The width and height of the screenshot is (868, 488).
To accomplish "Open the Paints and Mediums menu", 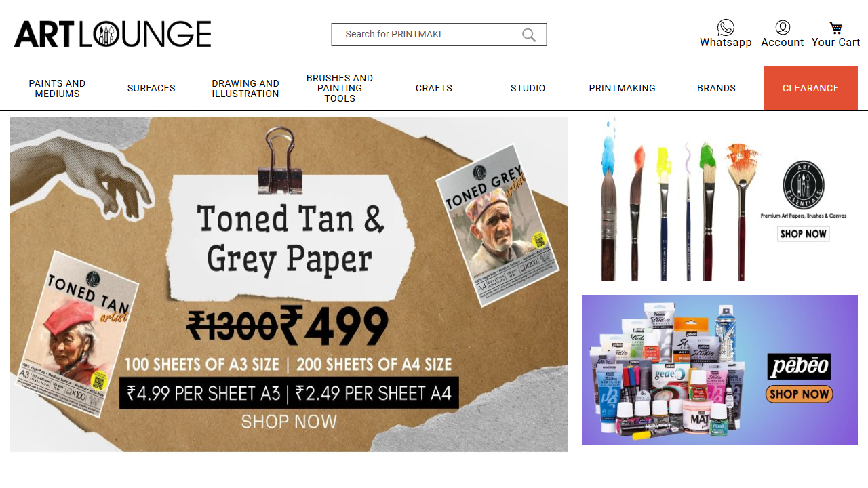I will point(57,88).
